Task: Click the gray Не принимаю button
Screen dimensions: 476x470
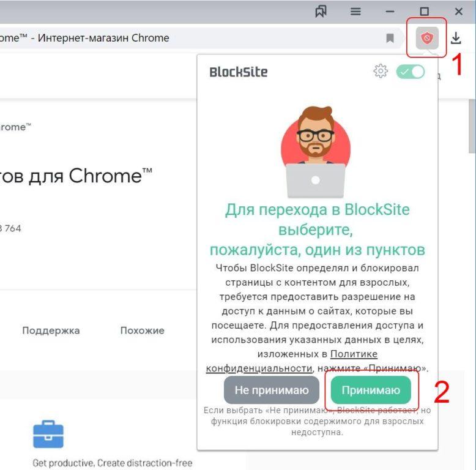Action: (272, 390)
